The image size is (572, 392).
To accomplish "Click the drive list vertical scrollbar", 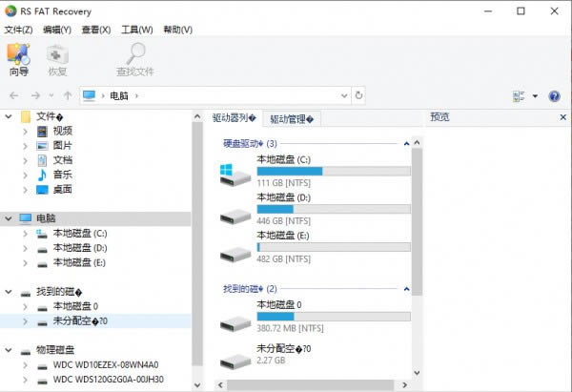I will (x=417, y=221).
